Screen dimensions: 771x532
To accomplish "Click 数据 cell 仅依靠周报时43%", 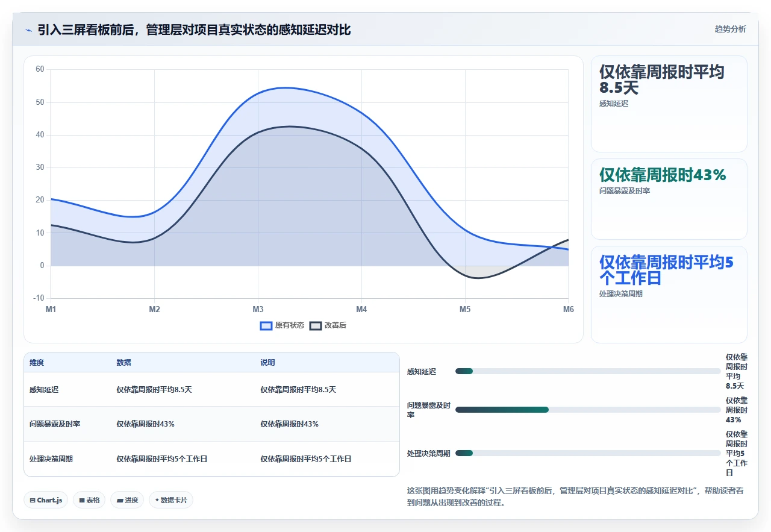I will point(145,424).
